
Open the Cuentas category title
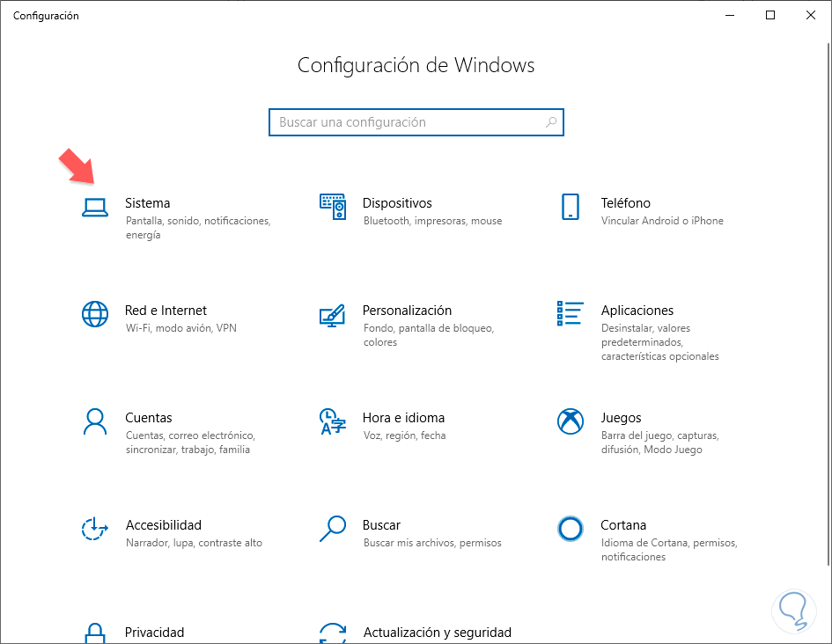(149, 418)
